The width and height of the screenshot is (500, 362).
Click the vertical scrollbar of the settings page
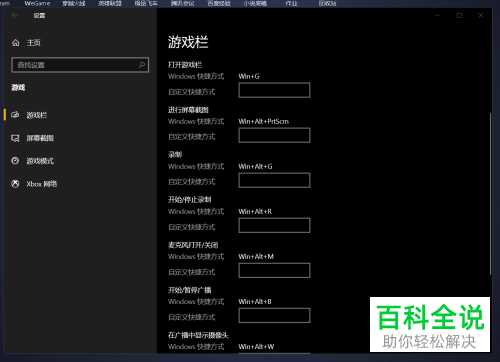[490, 194]
